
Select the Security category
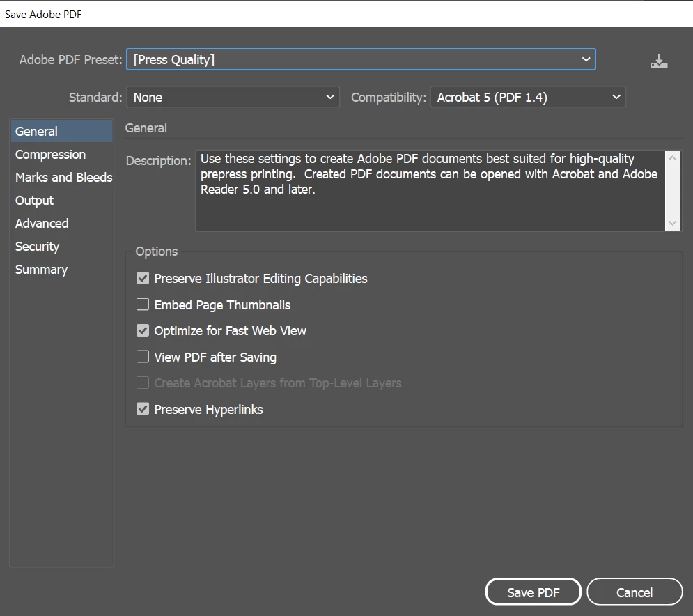click(62, 246)
